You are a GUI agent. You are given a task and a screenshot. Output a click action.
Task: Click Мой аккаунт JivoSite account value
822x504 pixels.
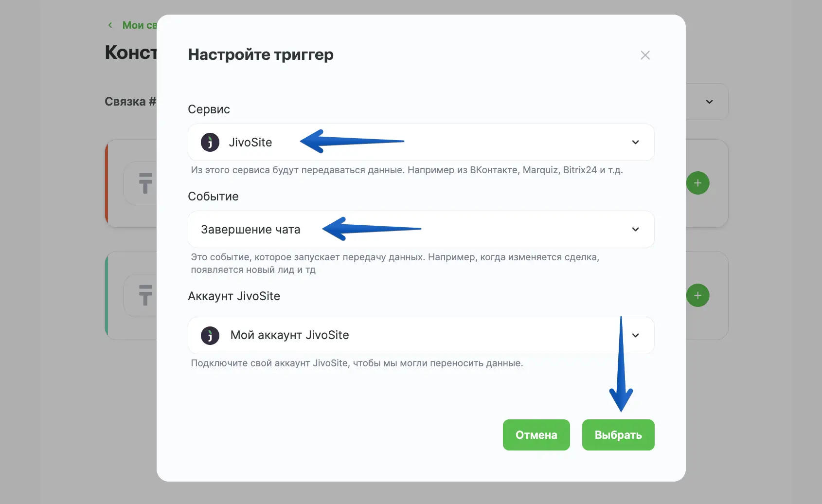289,336
